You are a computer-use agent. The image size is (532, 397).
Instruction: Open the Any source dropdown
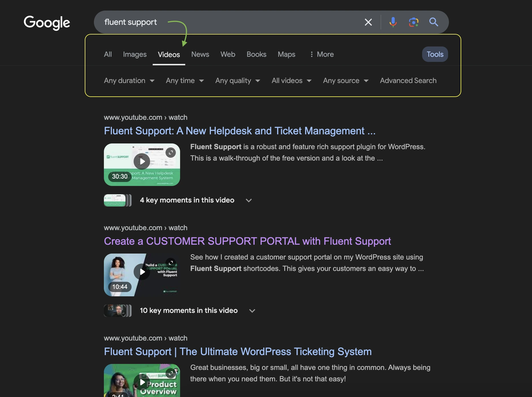(x=346, y=81)
